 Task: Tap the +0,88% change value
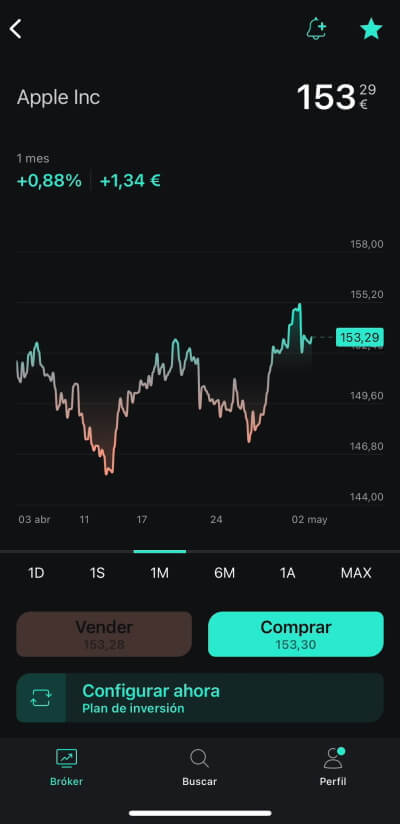coord(49,181)
